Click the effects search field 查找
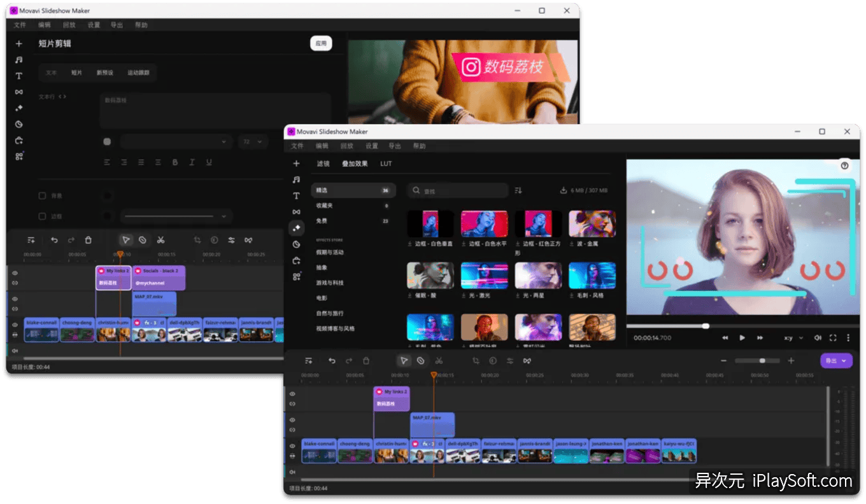This screenshot has width=866, height=504. 458,190
